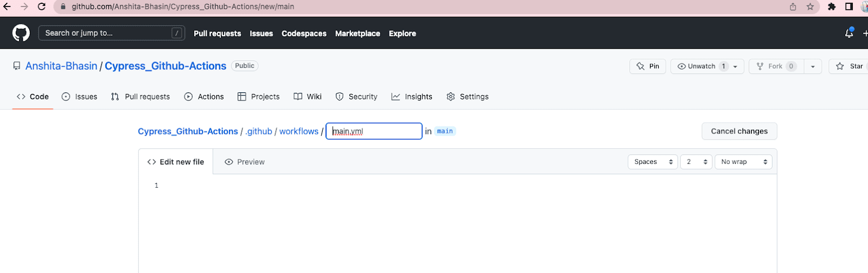
Task: Click the browser address bar URL
Action: click(x=183, y=7)
